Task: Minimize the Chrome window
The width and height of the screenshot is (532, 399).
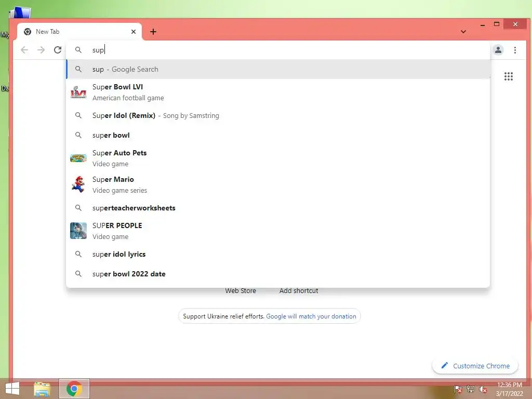Action: 483,24
